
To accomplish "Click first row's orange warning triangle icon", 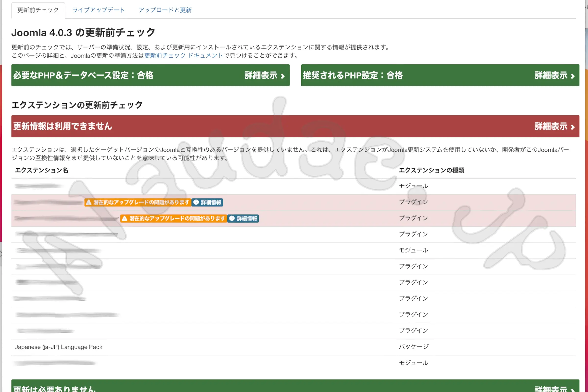I will tap(89, 202).
